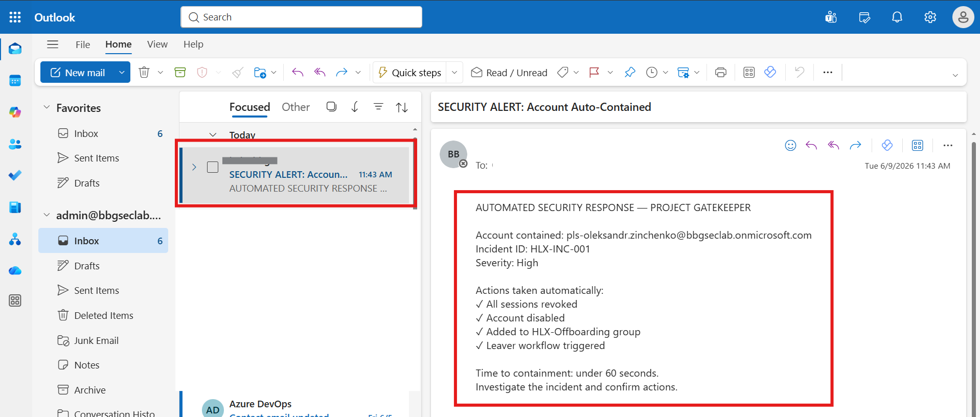Switch to Calendar in left app rail
Viewport: 980px width, 417px height.
[15, 81]
